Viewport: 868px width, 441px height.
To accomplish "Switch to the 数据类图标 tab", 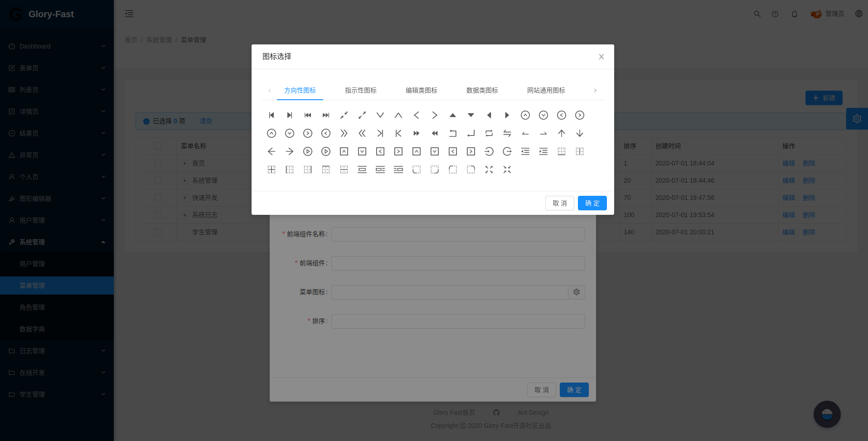I will click(x=481, y=90).
